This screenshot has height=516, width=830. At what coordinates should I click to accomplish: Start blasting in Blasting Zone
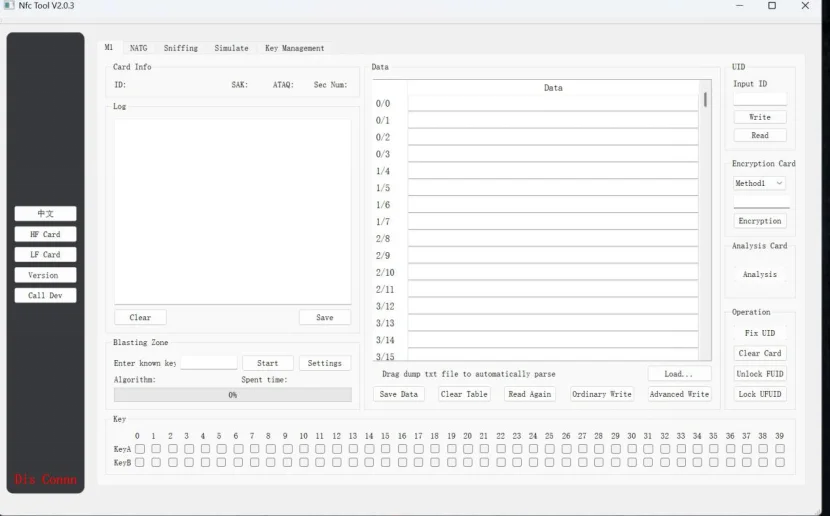(x=268, y=363)
